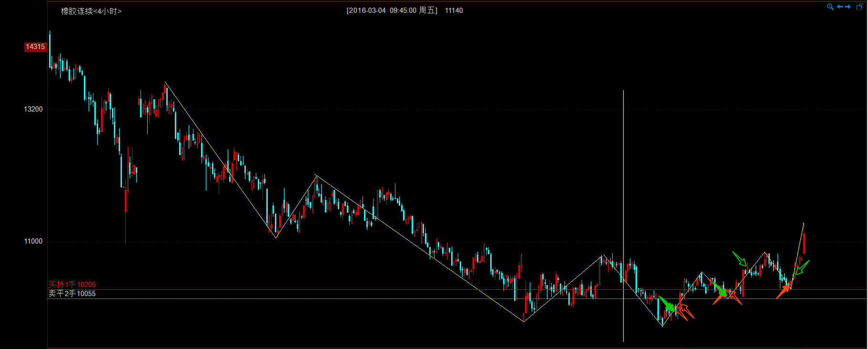
Task: Click the restore window icon in chart corner
Action: pos(859,7)
